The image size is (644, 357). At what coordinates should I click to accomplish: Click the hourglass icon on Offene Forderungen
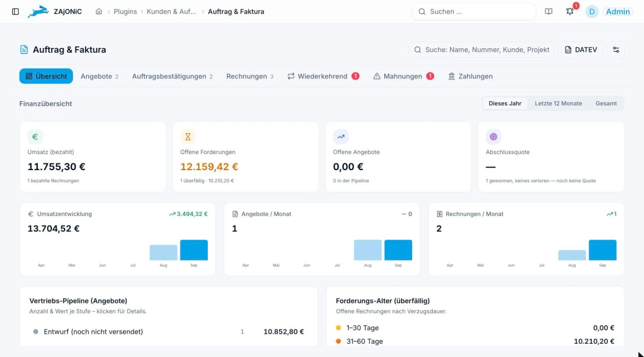tap(188, 137)
